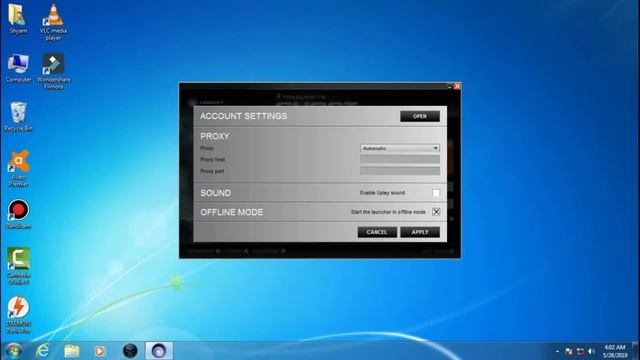Screen dimensions: 640x360
Task: Click the Proxy port input field
Action: [x=400, y=171]
